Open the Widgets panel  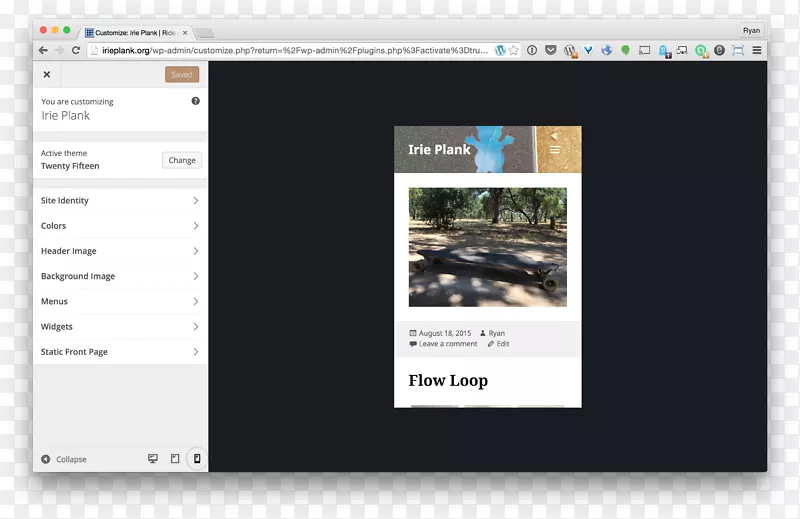pos(120,327)
